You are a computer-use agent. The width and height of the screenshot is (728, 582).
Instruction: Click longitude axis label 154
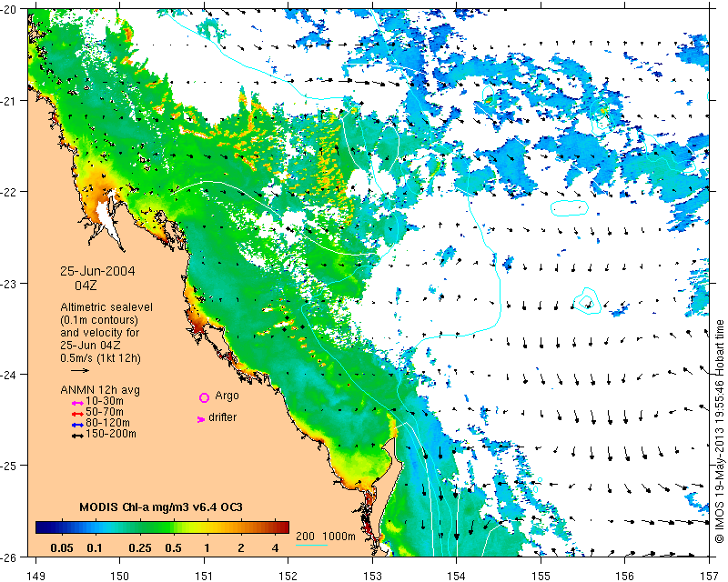click(x=457, y=576)
